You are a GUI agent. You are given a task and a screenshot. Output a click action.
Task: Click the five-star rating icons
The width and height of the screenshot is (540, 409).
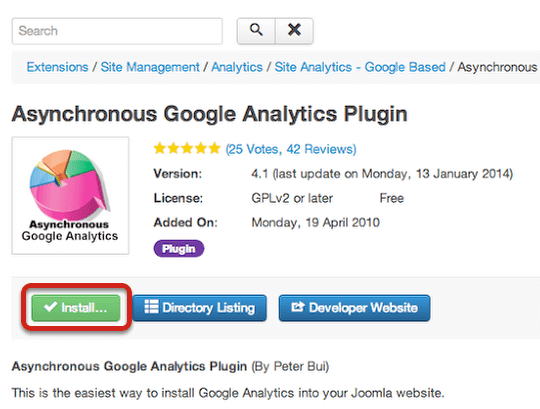coord(187,149)
